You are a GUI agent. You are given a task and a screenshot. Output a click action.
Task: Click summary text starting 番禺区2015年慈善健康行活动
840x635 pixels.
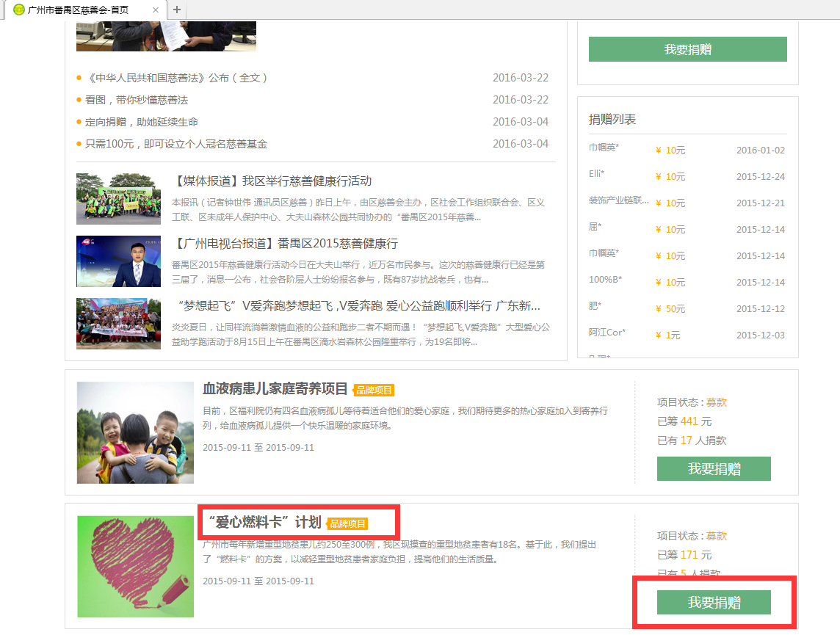coord(358,272)
